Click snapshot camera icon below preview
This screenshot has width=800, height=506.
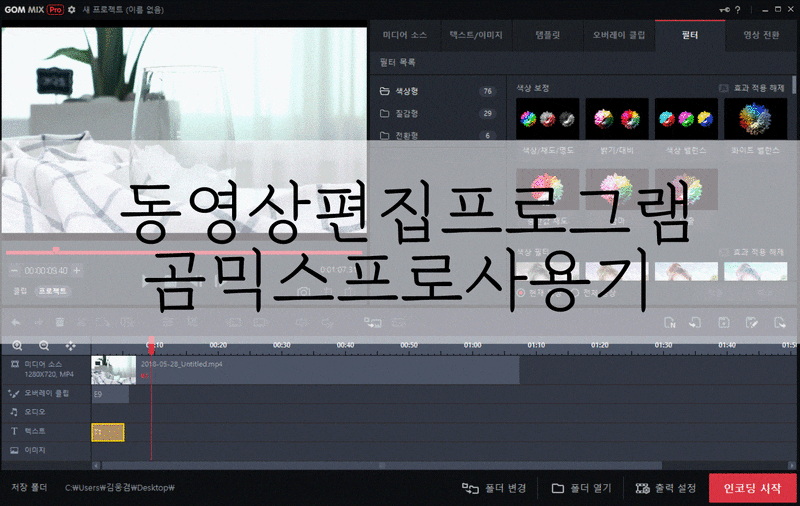[304, 292]
